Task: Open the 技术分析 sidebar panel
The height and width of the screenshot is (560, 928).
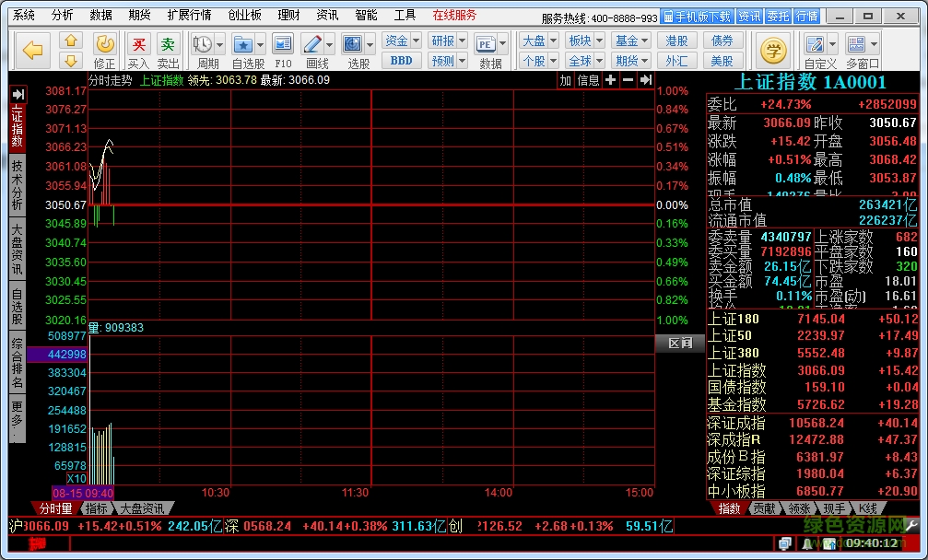Action: pyautogui.click(x=16, y=184)
